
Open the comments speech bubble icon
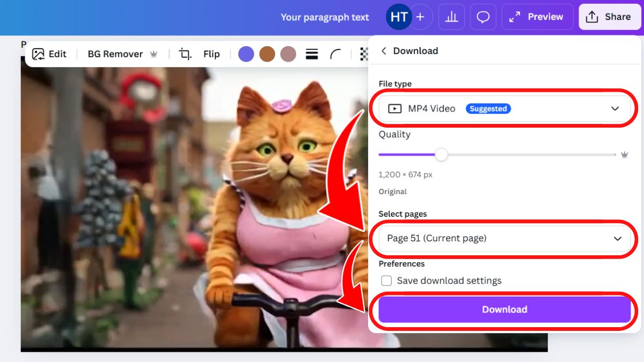click(483, 17)
